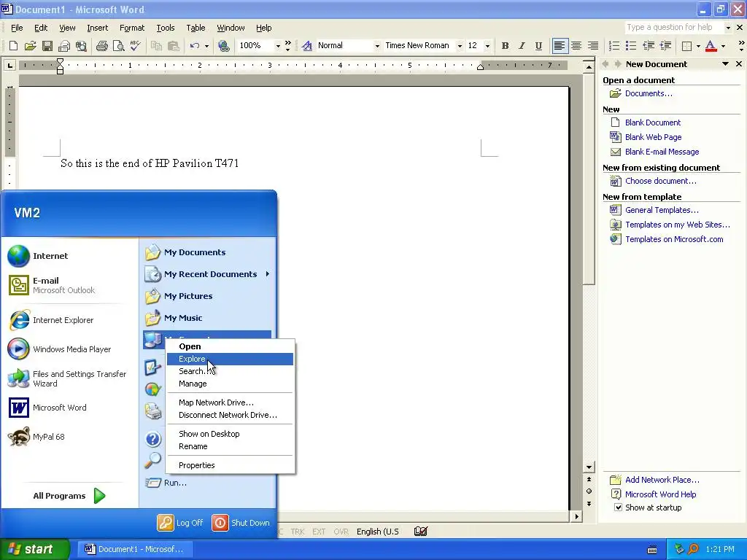Choose Properties from context menu
The width and height of the screenshot is (747, 560).
(x=230, y=465)
